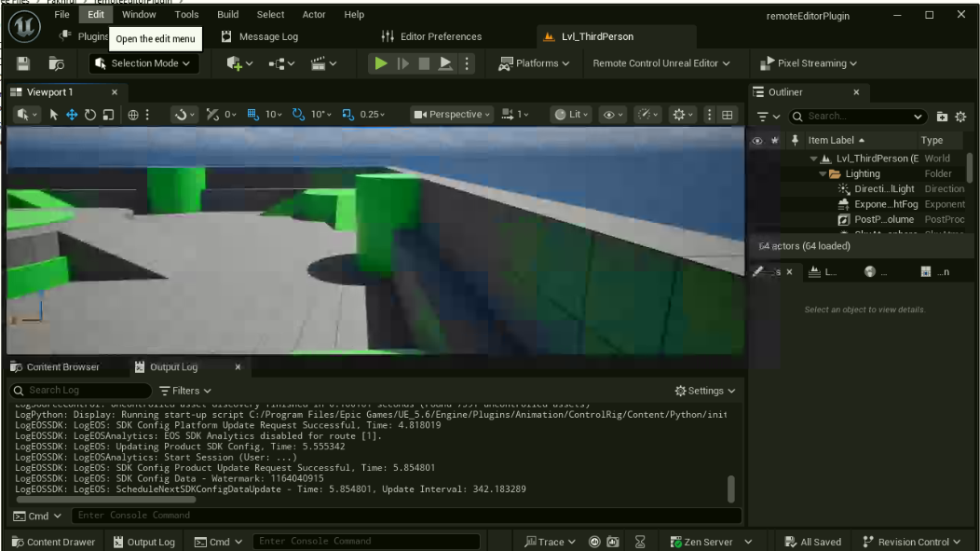
Task: Open the Build menu
Action: 227,15
